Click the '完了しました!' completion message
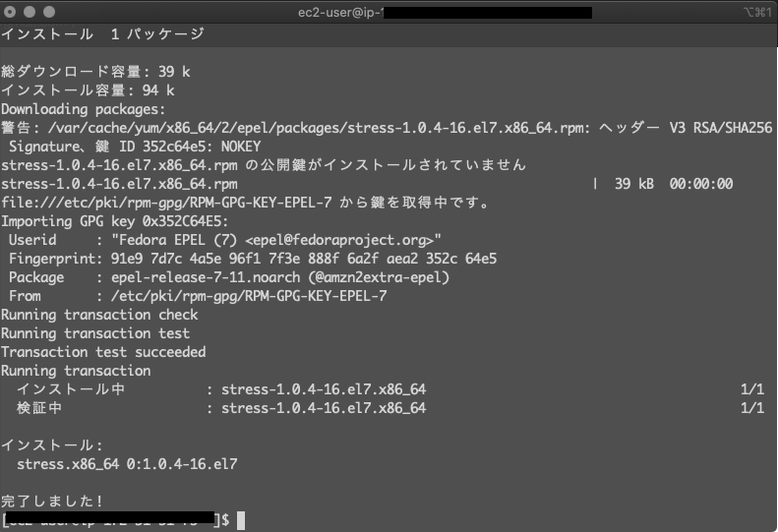The image size is (778, 532). [51, 502]
